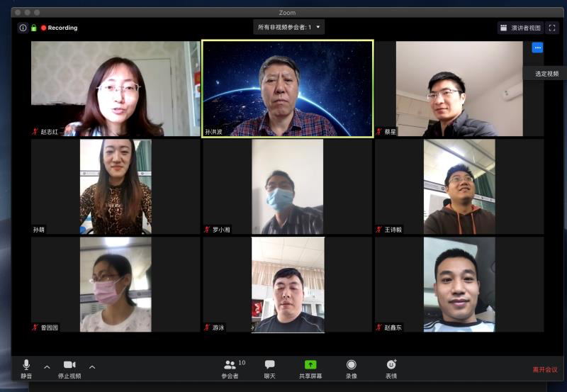Viewport: 567px width, 392px height.
Task: Click the record (录像) icon
Action: pyautogui.click(x=352, y=364)
